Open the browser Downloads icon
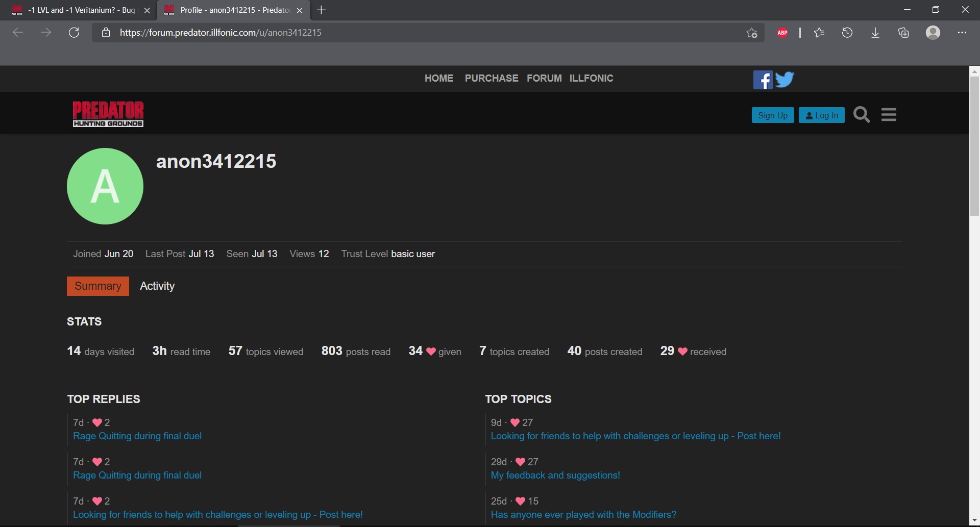Viewport: 980px width, 527px height. [875, 33]
